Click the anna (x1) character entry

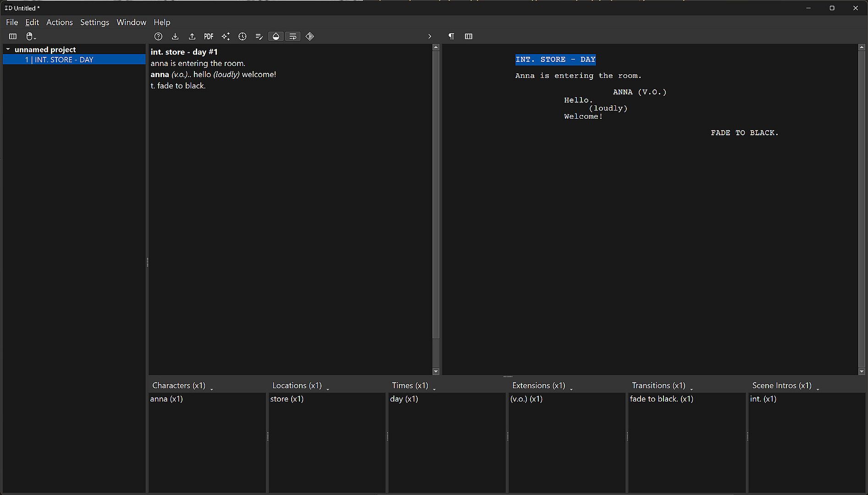(166, 399)
